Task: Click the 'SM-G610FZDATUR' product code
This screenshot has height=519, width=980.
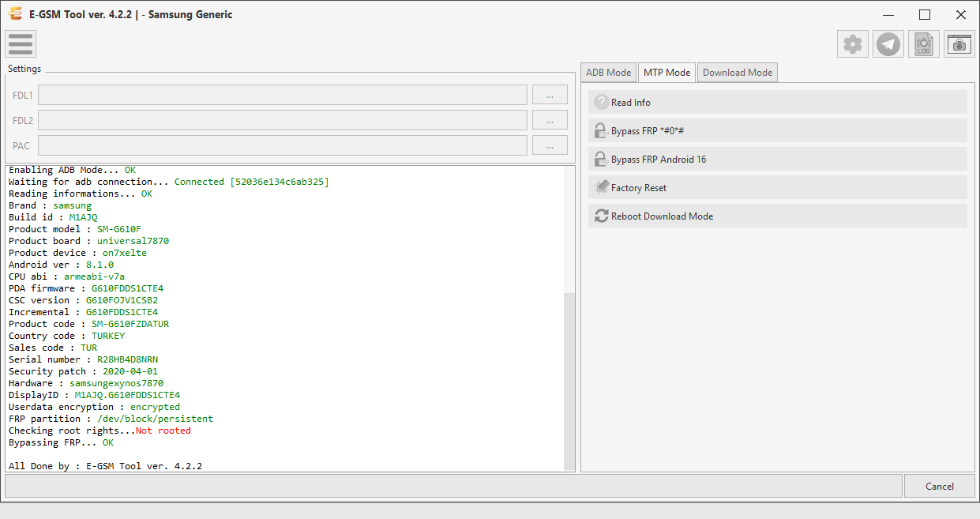Action: (x=130, y=324)
